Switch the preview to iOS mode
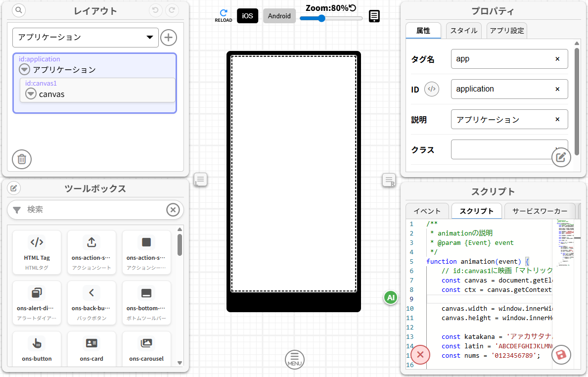Image resolution: width=588 pixels, height=377 pixels. 247,16
